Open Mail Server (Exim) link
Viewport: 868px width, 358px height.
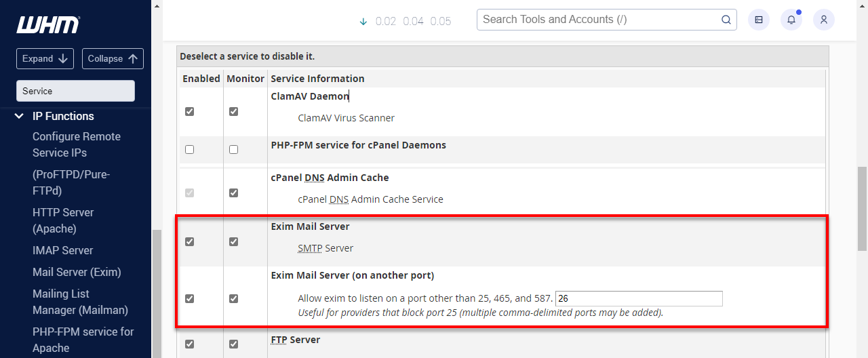77,272
